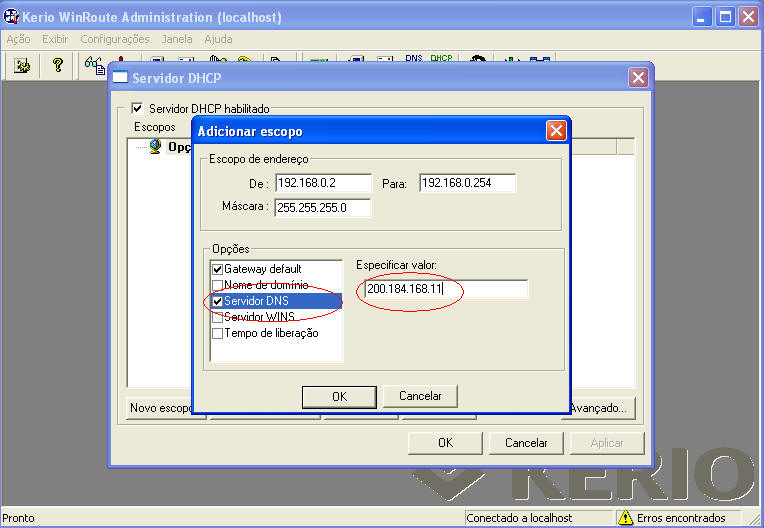This screenshot has width=764, height=528.
Task: Click the warning icon beside Erros encontrados
Action: pyautogui.click(x=626, y=518)
